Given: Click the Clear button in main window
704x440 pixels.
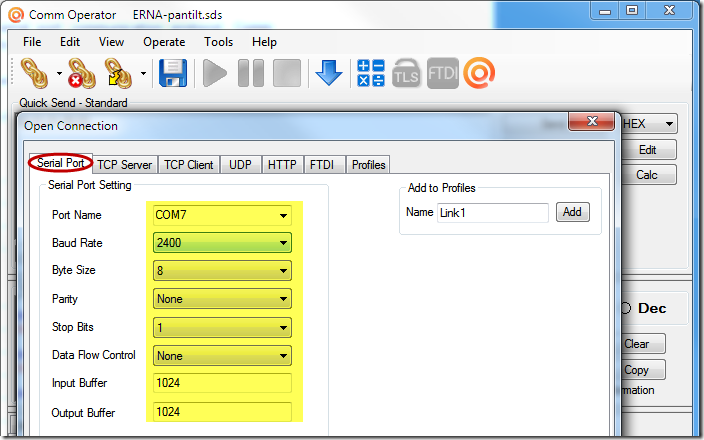Looking at the screenshot, I should tap(642, 344).
